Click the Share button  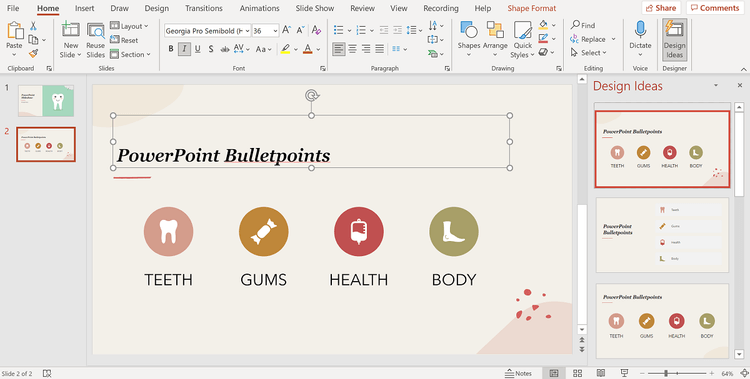[661, 8]
